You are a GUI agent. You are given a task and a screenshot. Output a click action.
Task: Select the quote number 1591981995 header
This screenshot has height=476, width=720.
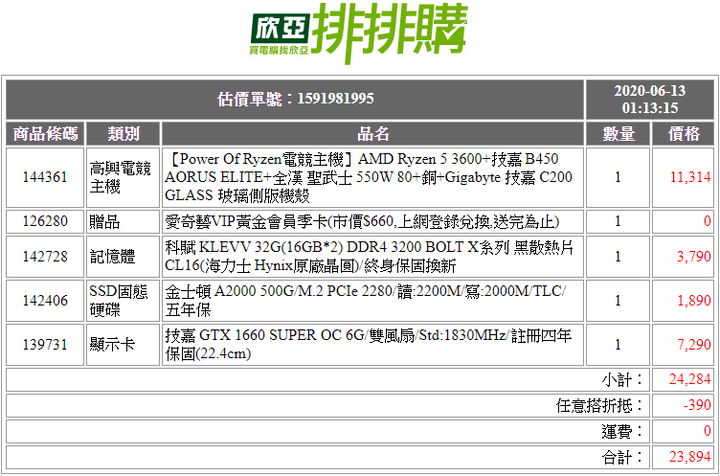[295, 99]
